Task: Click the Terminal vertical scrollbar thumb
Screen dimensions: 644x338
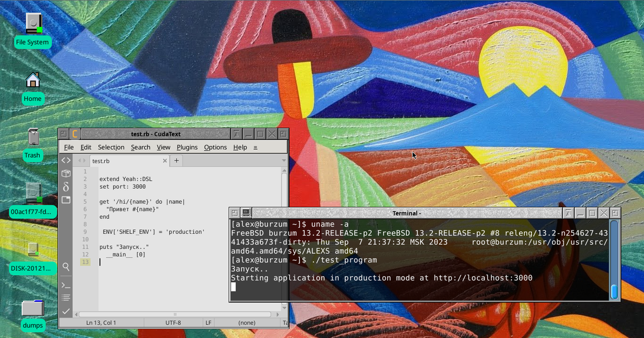Action: (x=614, y=292)
